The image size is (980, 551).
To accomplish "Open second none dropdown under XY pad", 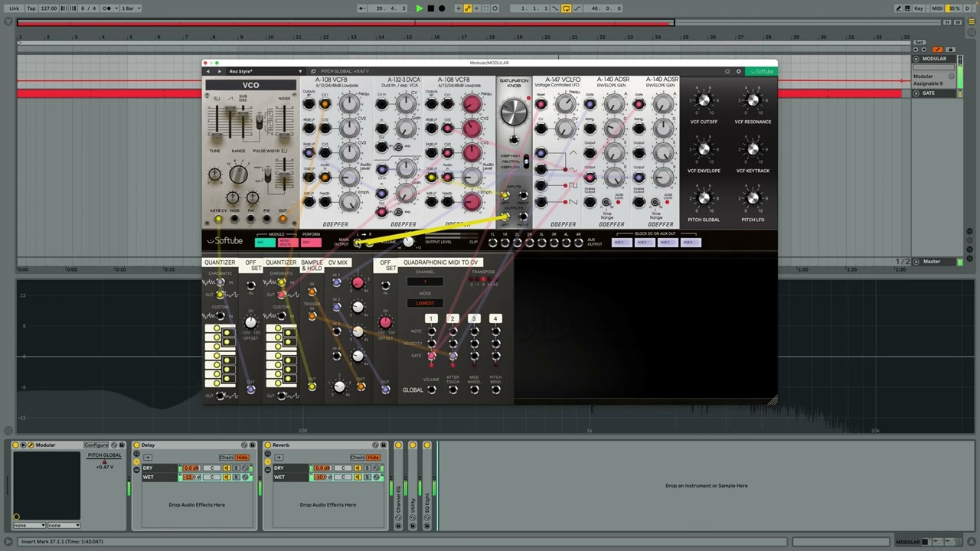I will click(x=64, y=525).
